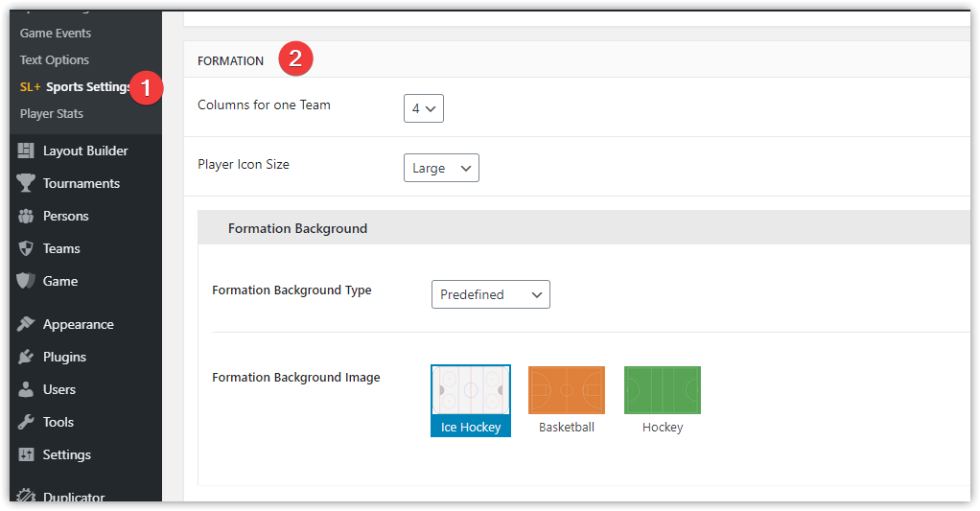Click the Teams shield icon
Screen dimensions: 980x511
point(26,248)
